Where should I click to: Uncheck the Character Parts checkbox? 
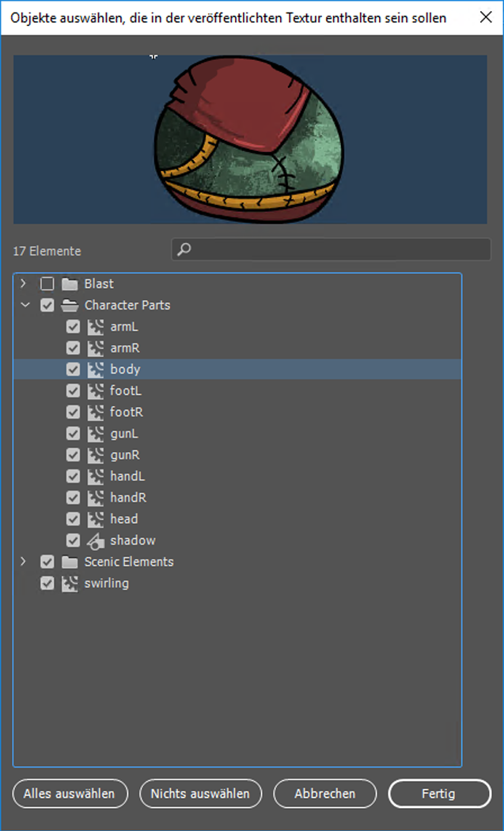coord(47,305)
